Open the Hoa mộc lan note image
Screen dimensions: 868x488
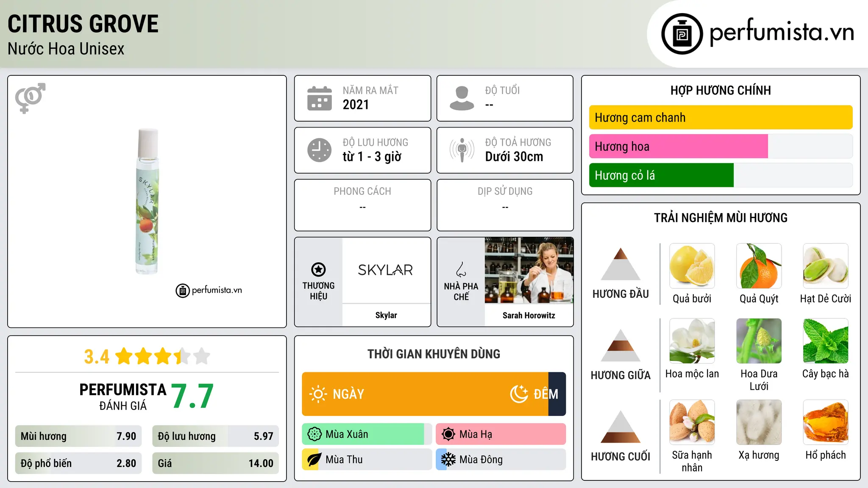tap(692, 341)
